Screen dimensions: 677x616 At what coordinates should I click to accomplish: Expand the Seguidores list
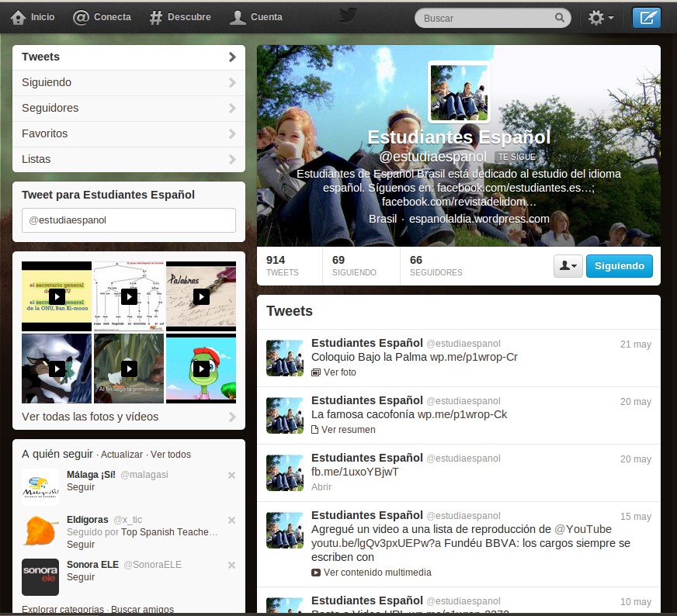(x=129, y=108)
